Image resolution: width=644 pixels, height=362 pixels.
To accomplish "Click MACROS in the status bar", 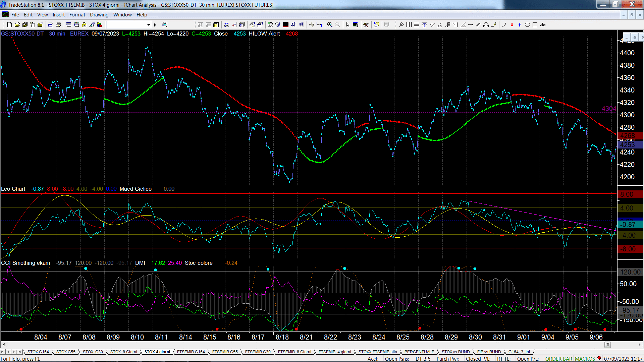I will point(585,359).
